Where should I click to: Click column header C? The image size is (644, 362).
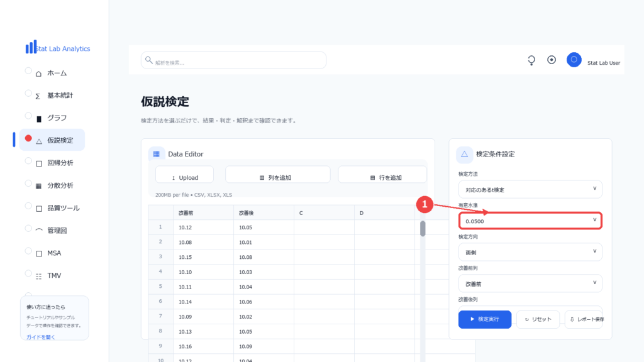tap(324, 213)
